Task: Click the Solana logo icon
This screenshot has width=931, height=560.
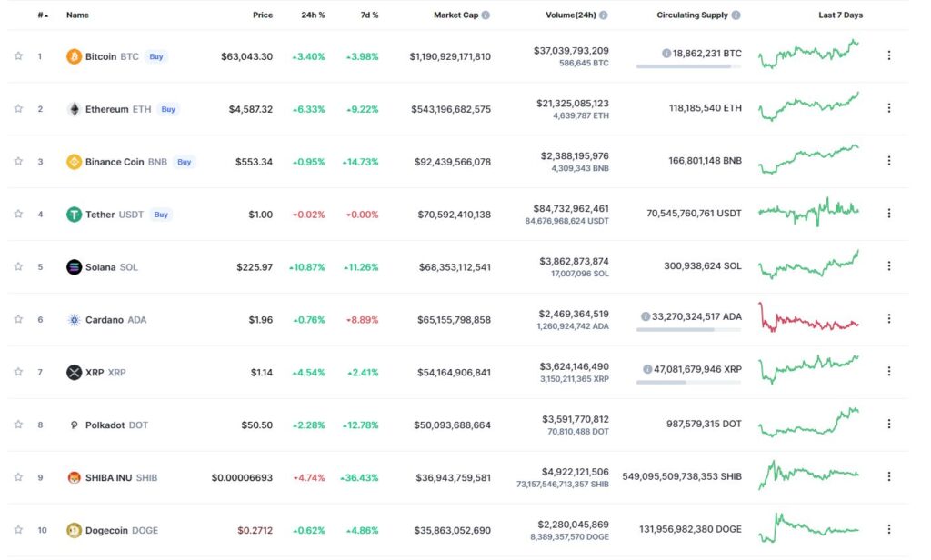Action: (74, 267)
